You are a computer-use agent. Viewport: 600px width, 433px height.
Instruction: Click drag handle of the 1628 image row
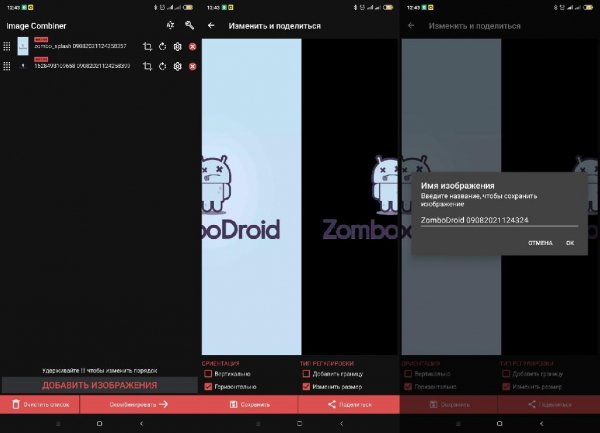[7, 66]
